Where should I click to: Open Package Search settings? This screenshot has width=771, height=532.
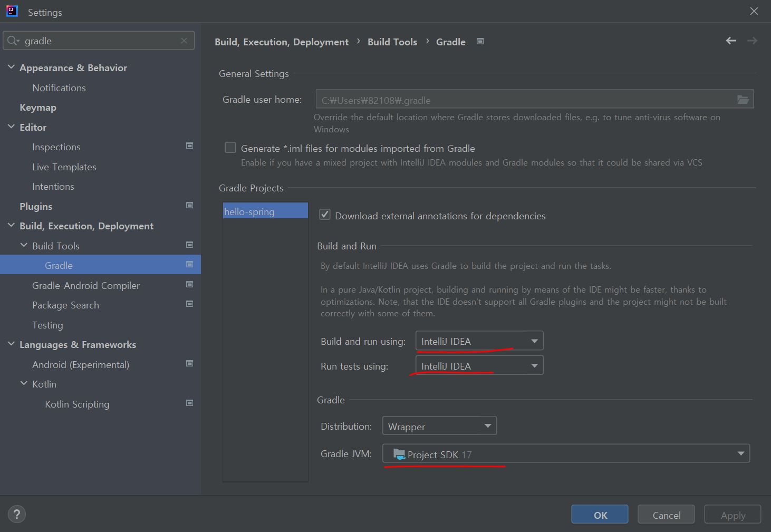(65, 305)
